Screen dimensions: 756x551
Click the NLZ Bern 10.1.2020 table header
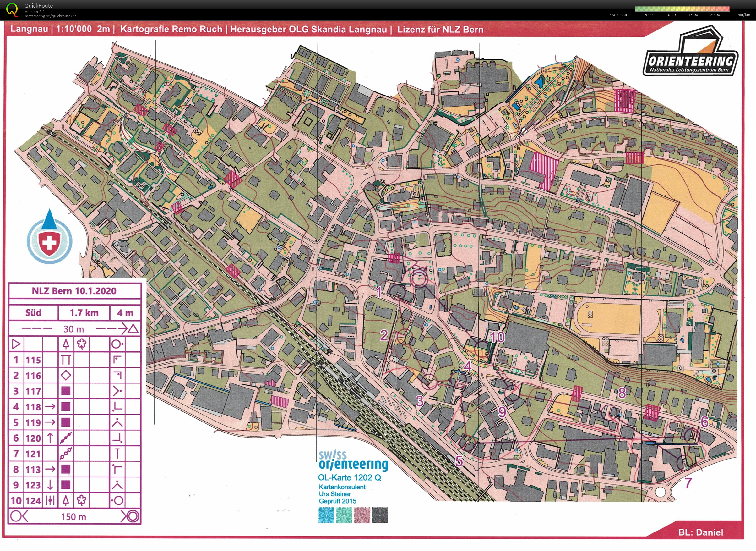[74, 290]
